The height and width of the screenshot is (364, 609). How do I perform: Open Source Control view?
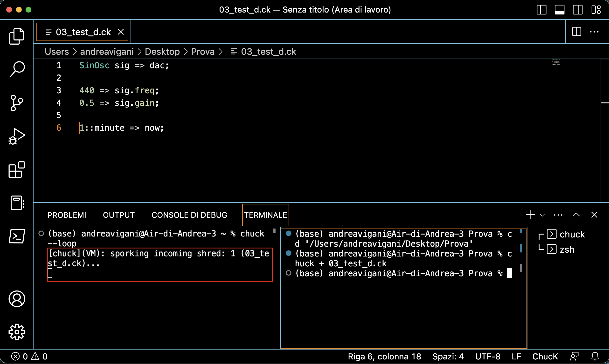(16, 103)
